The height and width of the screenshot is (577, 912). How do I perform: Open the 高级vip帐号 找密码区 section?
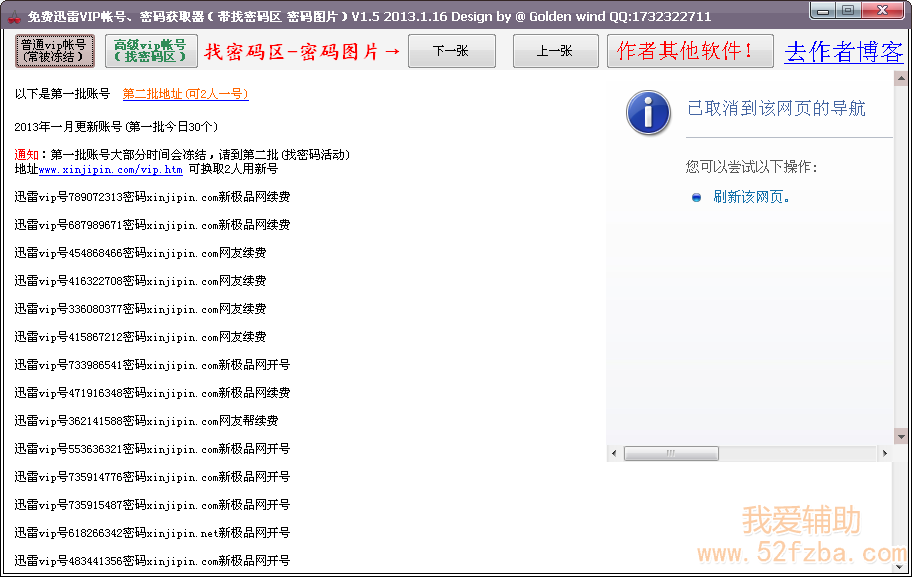[x=151, y=51]
